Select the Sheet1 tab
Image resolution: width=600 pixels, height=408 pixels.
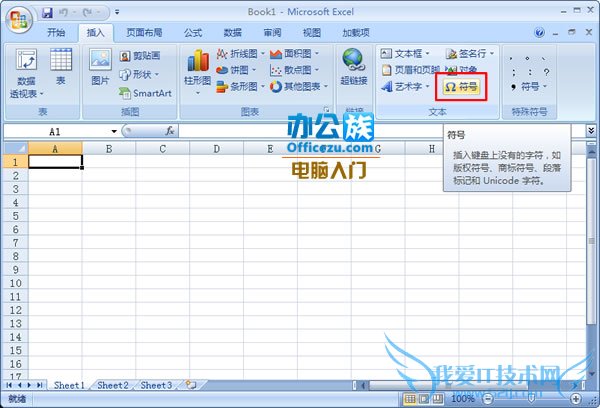click(69, 385)
